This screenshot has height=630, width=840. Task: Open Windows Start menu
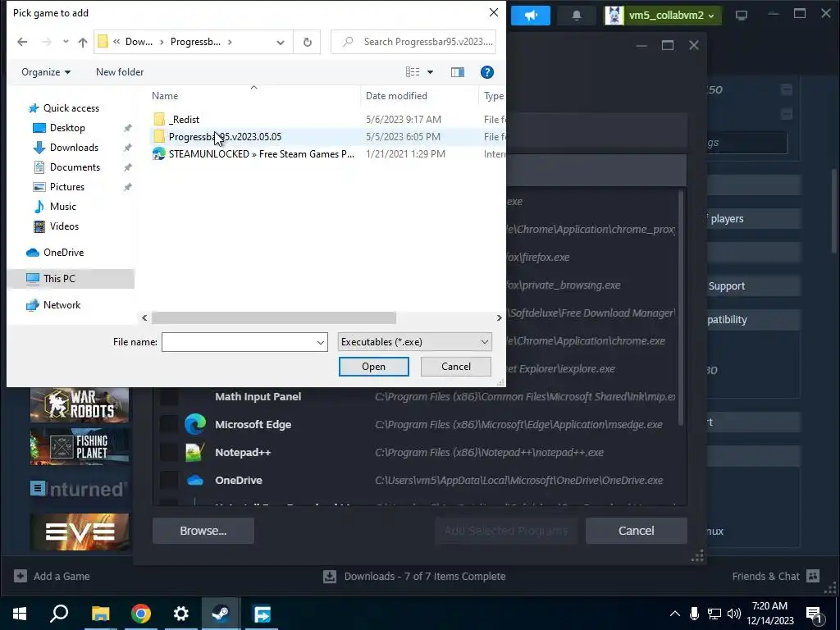click(x=20, y=614)
